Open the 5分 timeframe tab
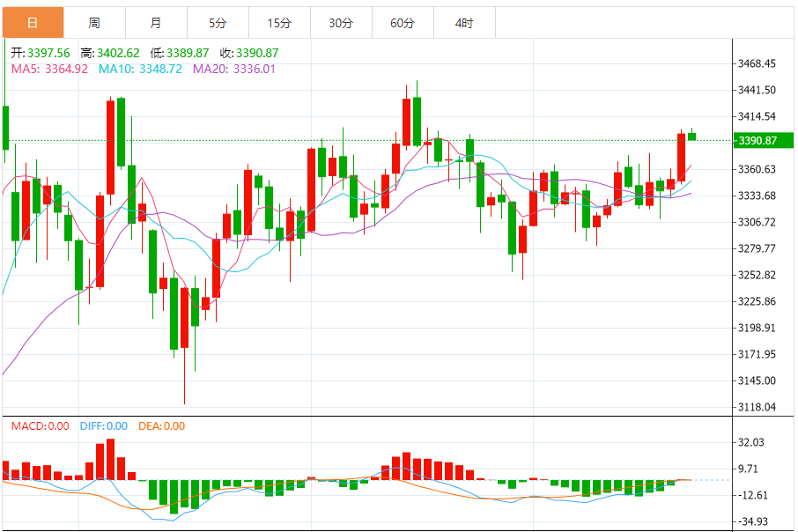The image size is (798, 532). [218, 23]
